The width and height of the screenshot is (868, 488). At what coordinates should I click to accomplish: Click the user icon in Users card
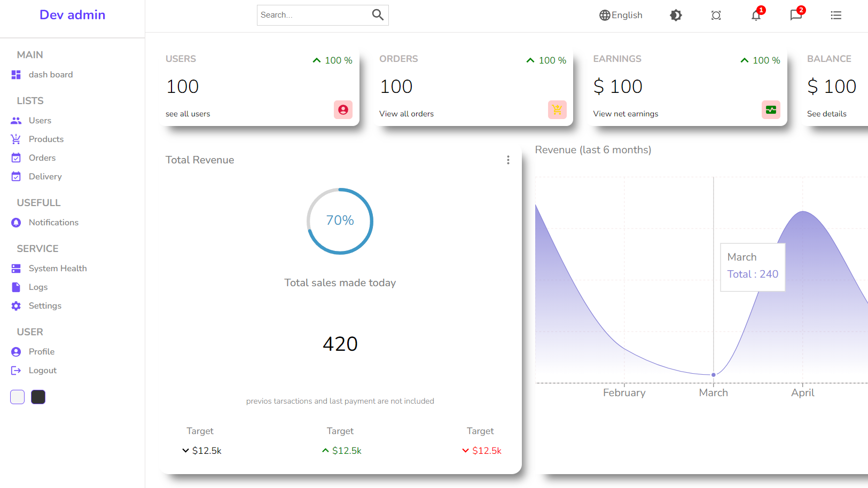tap(343, 109)
